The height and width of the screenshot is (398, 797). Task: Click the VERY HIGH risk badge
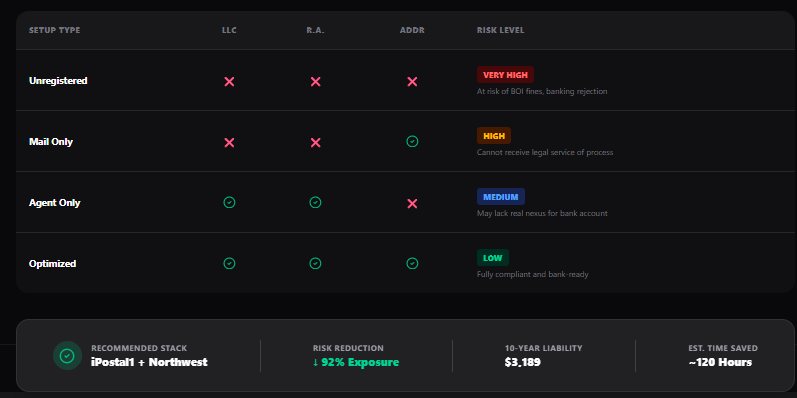[x=505, y=75]
